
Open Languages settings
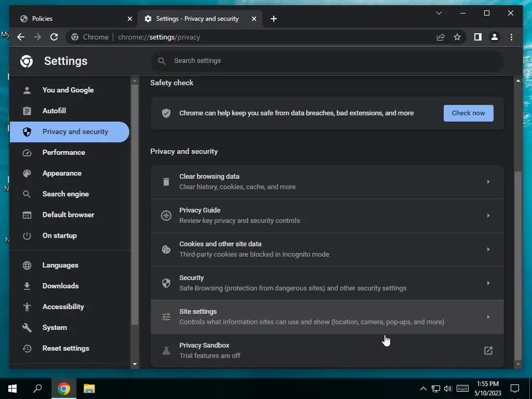pos(70,265)
